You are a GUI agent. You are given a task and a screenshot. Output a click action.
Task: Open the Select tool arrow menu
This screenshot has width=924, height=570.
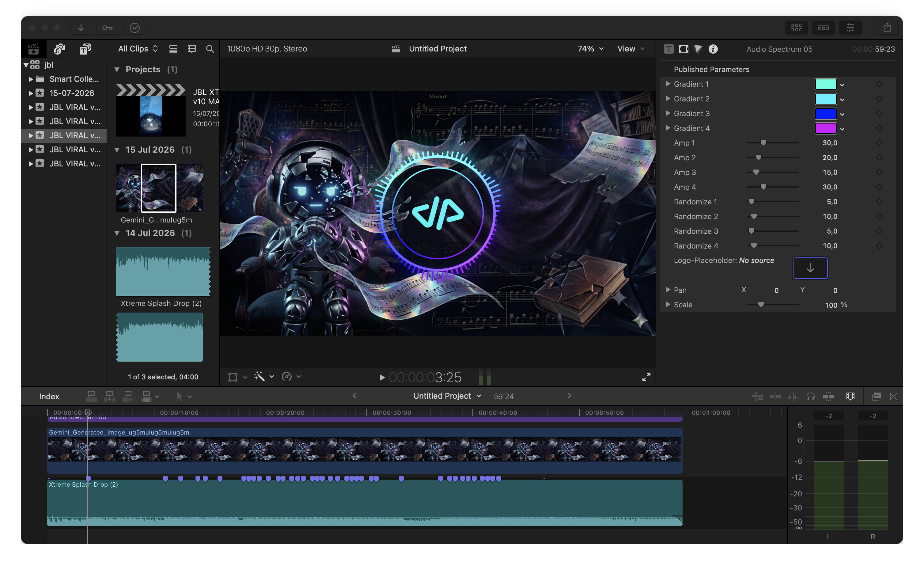coord(184,396)
